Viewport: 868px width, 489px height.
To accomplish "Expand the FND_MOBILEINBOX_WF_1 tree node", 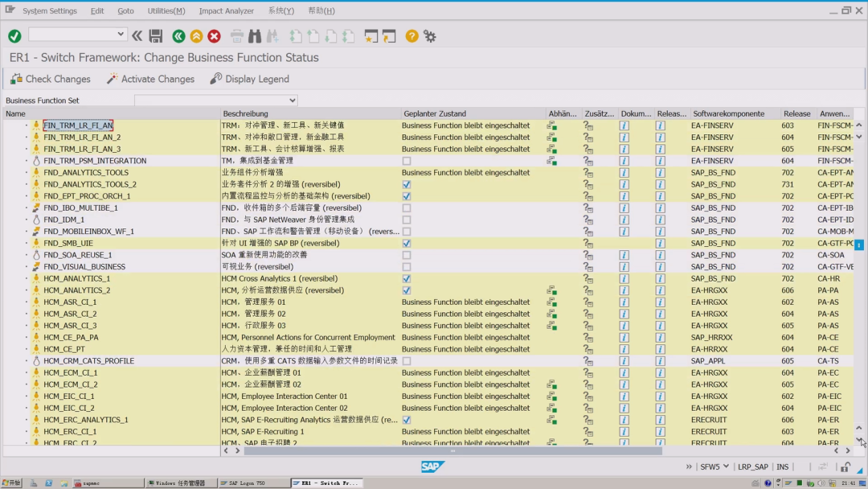I will pos(26,232).
